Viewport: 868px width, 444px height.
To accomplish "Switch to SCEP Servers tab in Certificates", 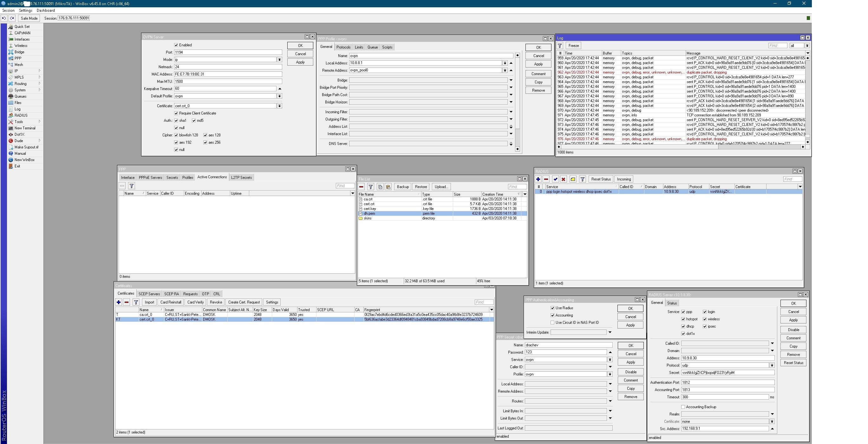I will click(x=149, y=294).
